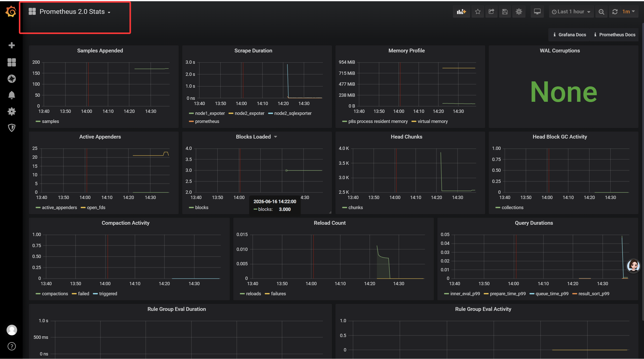Open the Server Admin shield icon
This screenshot has width=644, height=359.
click(x=12, y=128)
